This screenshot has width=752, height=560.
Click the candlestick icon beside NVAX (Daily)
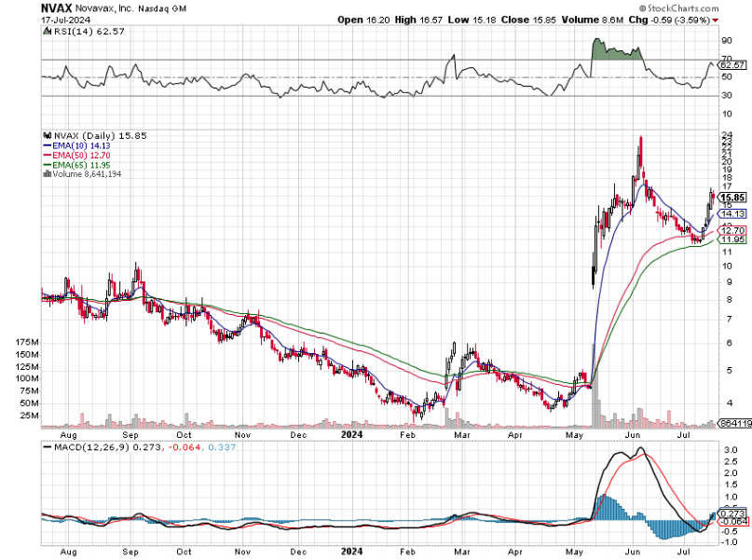tap(47, 136)
